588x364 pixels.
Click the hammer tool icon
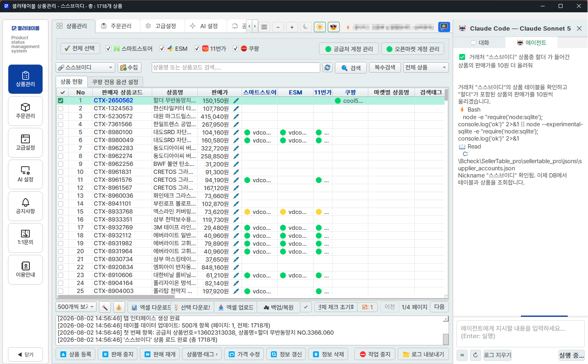pyautogui.click(x=105, y=307)
